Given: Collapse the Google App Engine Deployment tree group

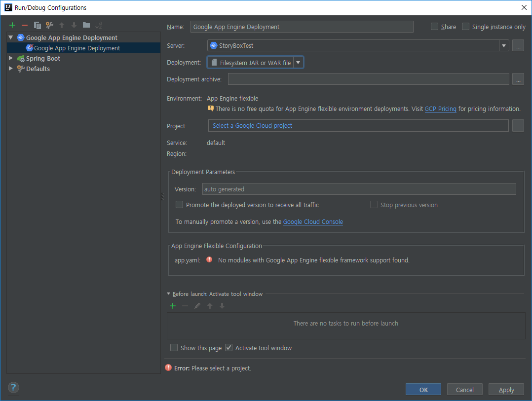Looking at the screenshot, I should point(11,37).
